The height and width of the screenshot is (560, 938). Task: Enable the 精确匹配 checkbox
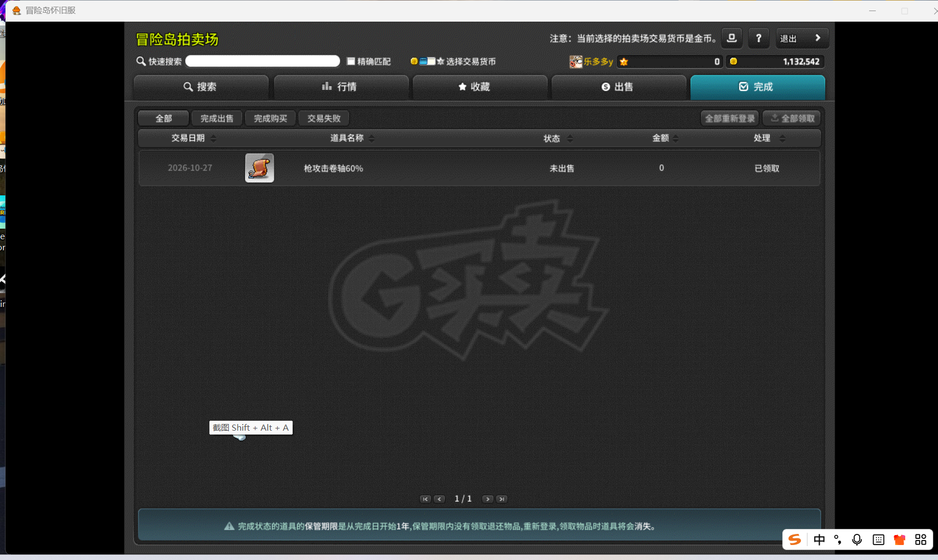[x=351, y=61]
